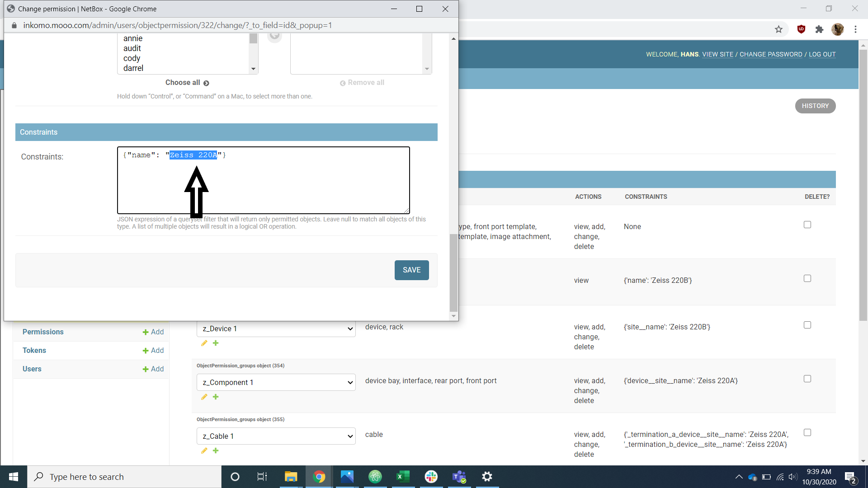Open the uBlock Origin shield icon
The width and height of the screenshot is (868, 488).
coord(801,29)
